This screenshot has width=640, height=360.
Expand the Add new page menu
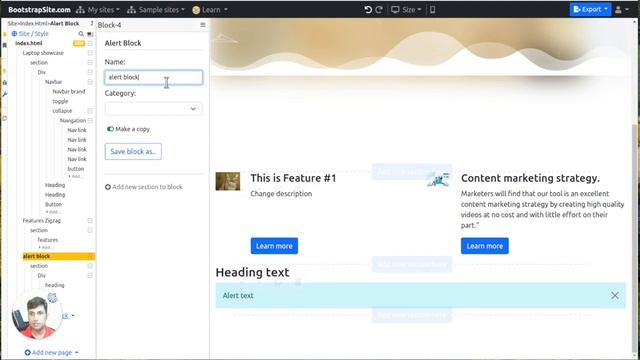[51, 352]
